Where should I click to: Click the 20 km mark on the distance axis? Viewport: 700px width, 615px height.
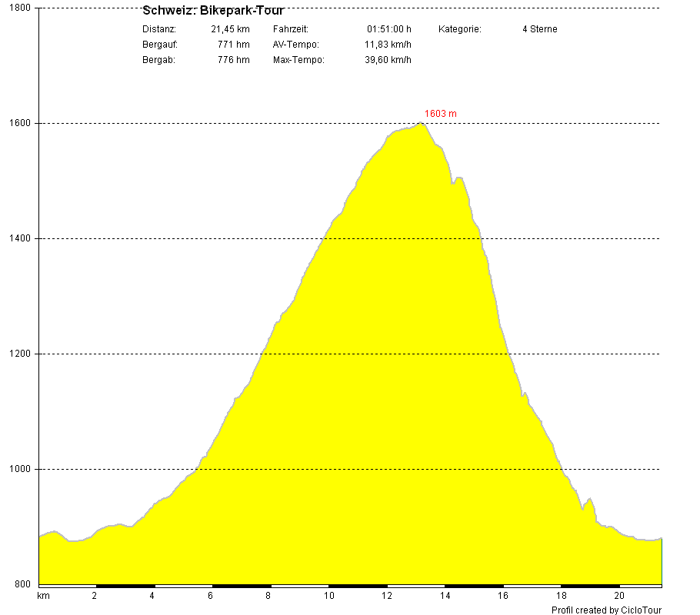pos(618,596)
